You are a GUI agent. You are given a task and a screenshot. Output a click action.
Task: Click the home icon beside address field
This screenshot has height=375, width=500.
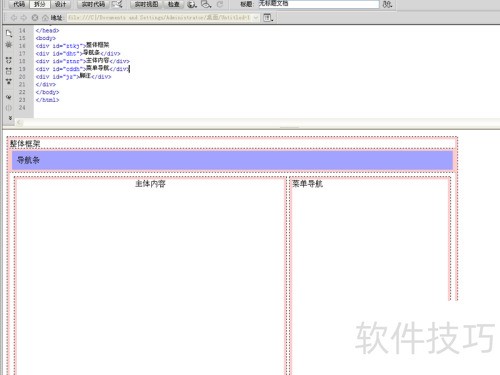[45, 18]
